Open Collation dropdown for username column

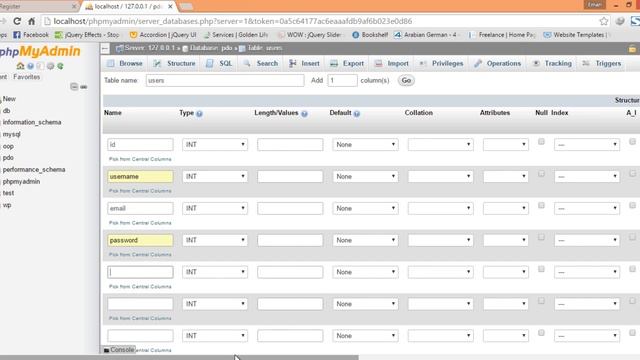click(x=440, y=176)
